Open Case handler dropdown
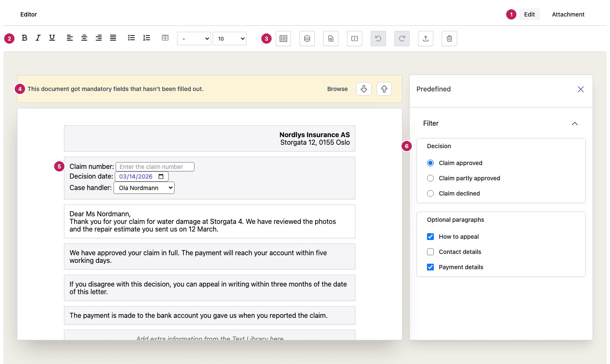 tap(144, 188)
